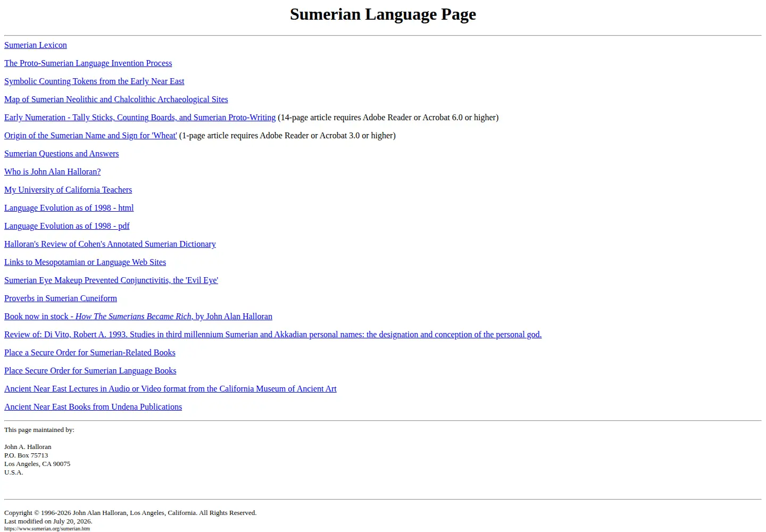
Task: Open the Sumerian Lexicon link
Action: pyautogui.click(x=36, y=45)
